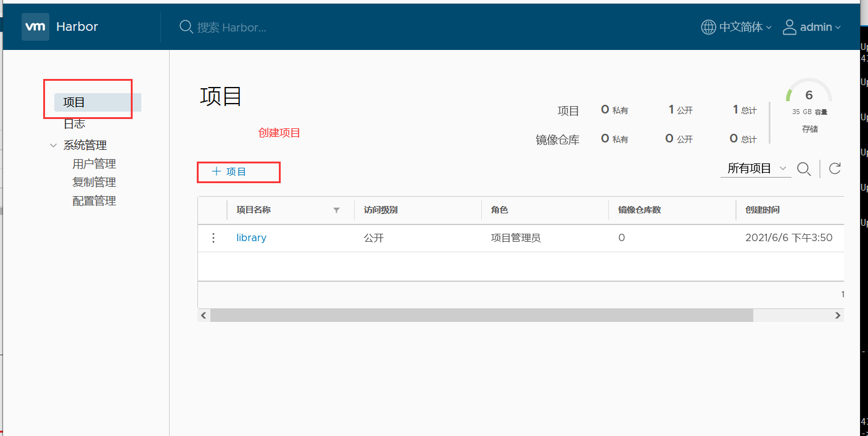Open 配置管理 under 系统管理
Image resolution: width=868 pixels, height=436 pixels.
pyautogui.click(x=94, y=201)
